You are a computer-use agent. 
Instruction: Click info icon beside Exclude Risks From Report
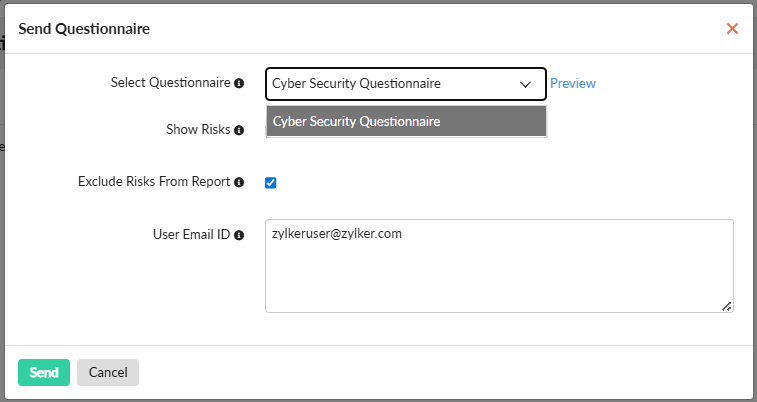click(x=239, y=183)
